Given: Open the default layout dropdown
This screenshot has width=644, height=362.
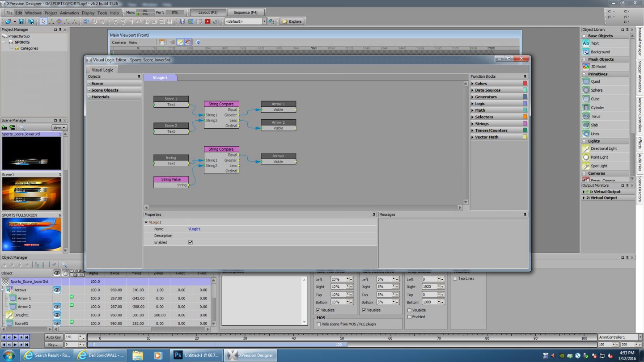Looking at the screenshot, I should (264, 21).
